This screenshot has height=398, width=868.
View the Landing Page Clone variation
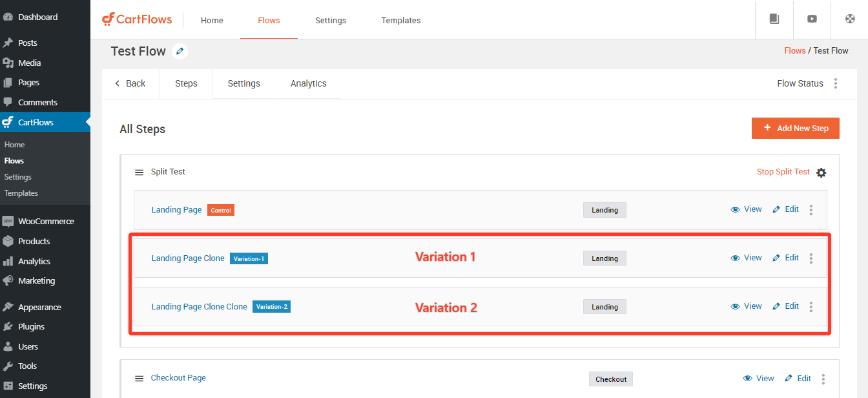747,258
